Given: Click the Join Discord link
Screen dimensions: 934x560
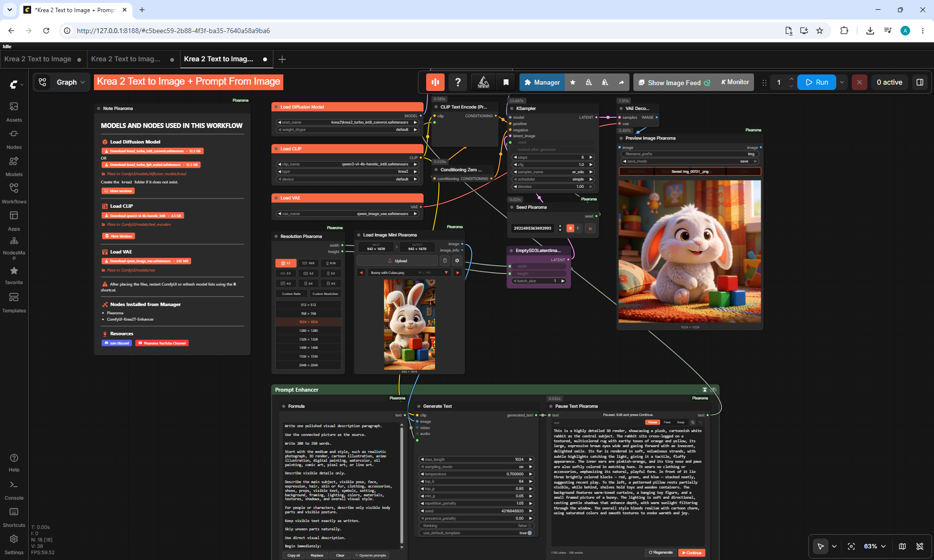Looking at the screenshot, I should point(117,343).
